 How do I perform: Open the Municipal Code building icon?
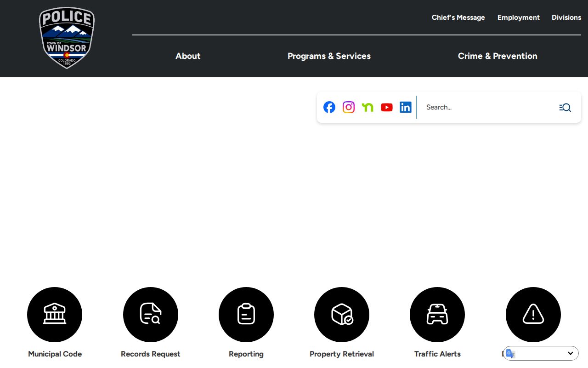[55, 315]
